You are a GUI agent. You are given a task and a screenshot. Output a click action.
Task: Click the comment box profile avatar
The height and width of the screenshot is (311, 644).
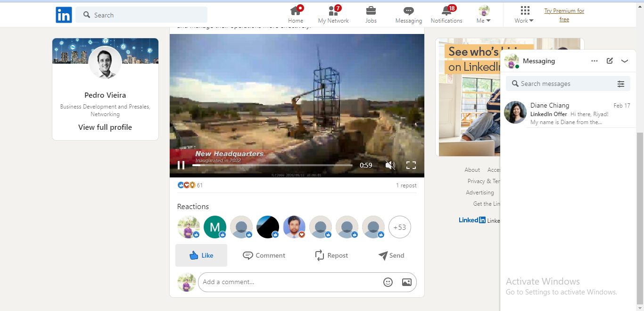pos(187,282)
